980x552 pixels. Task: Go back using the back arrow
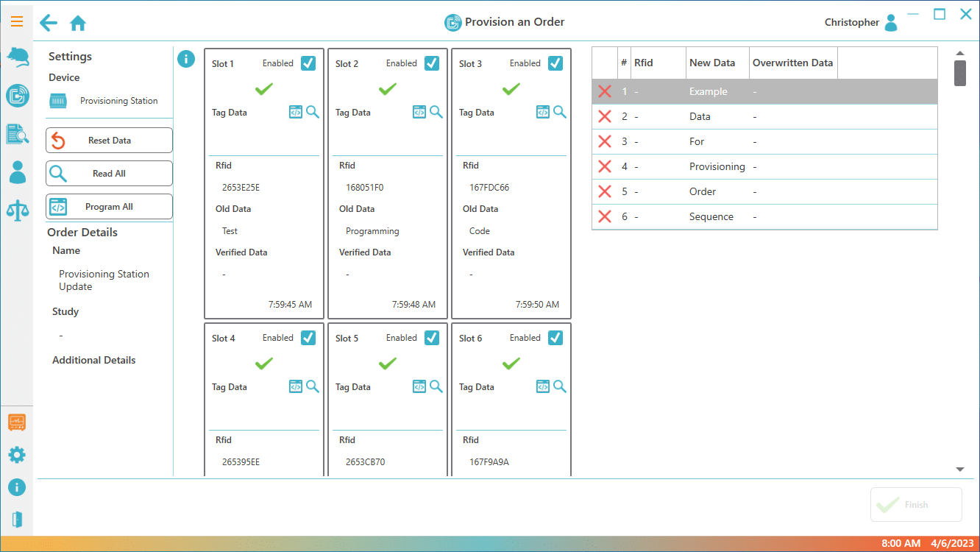click(49, 23)
